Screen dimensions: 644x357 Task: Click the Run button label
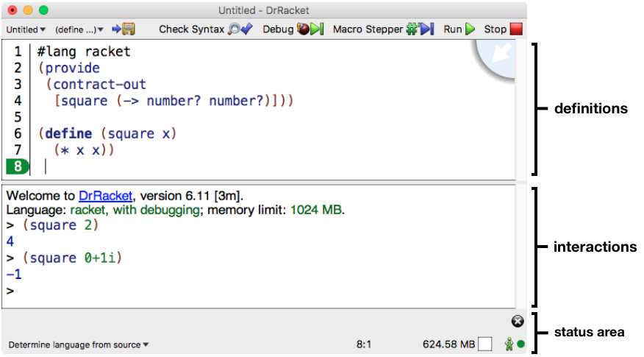(x=453, y=29)
